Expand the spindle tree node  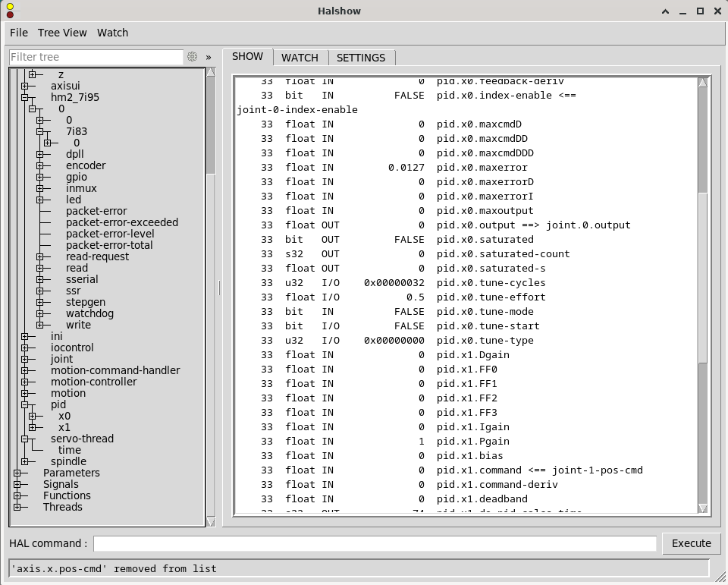click(24, 461)
